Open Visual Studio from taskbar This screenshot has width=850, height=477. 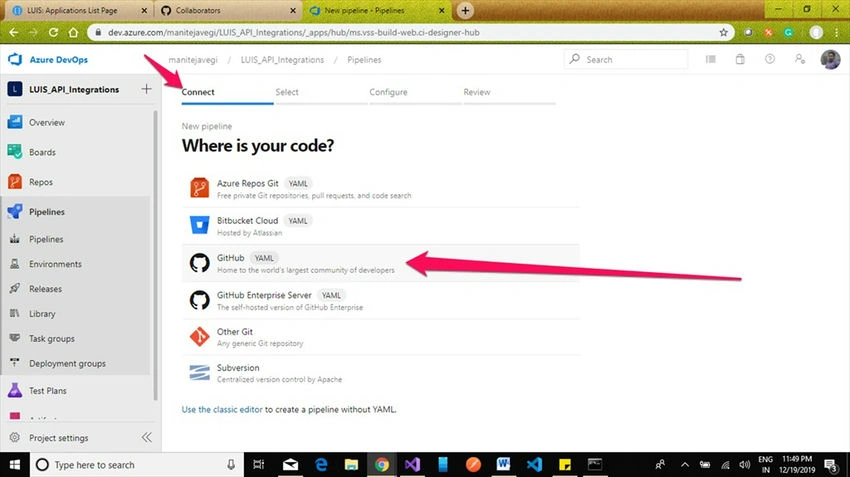point(412,465)
